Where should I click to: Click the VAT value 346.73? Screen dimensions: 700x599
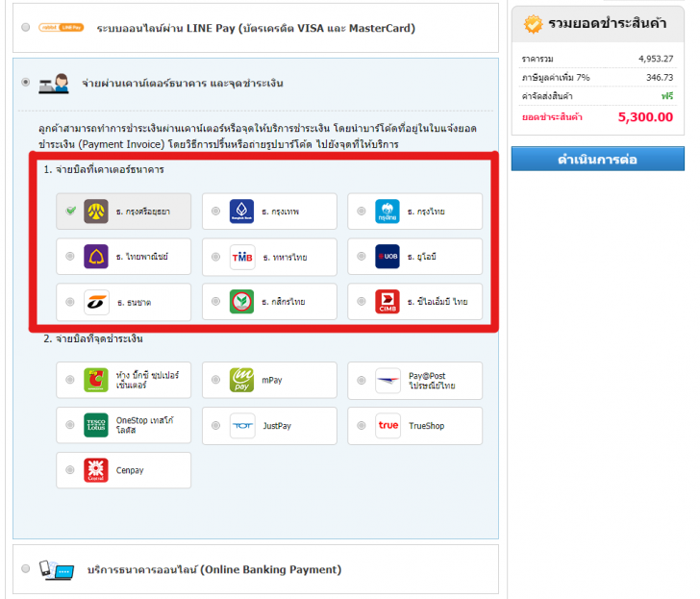[660, 77]
